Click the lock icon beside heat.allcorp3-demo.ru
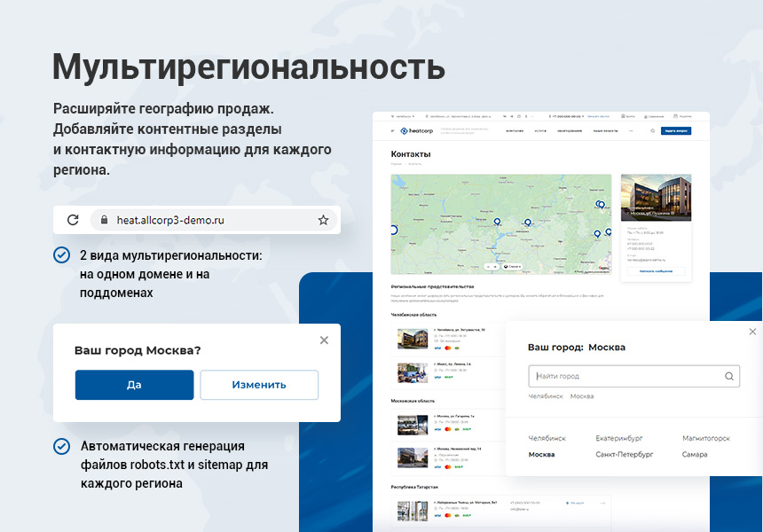The height and width of the screenshot is (532, 763). [105, 220]
